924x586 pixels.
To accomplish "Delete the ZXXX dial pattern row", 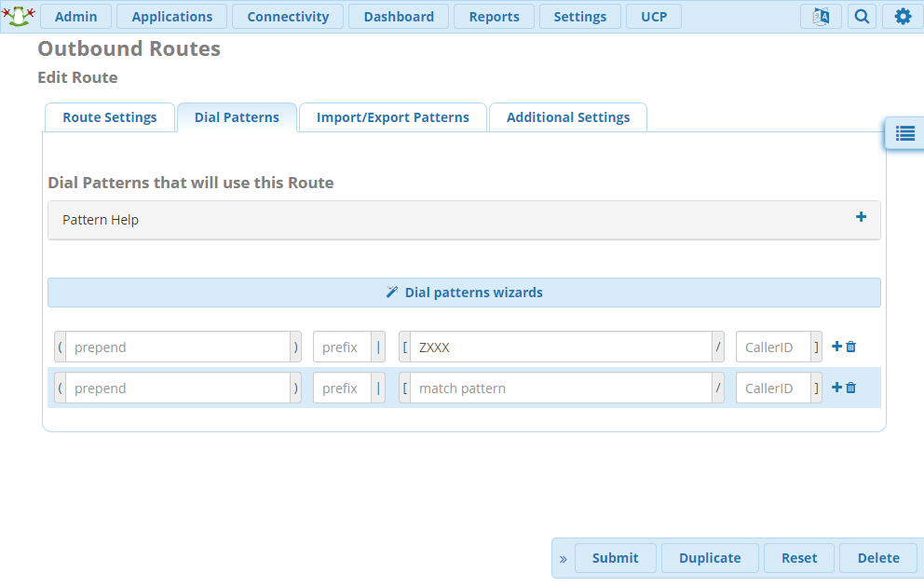I will [x=851, y=347].
